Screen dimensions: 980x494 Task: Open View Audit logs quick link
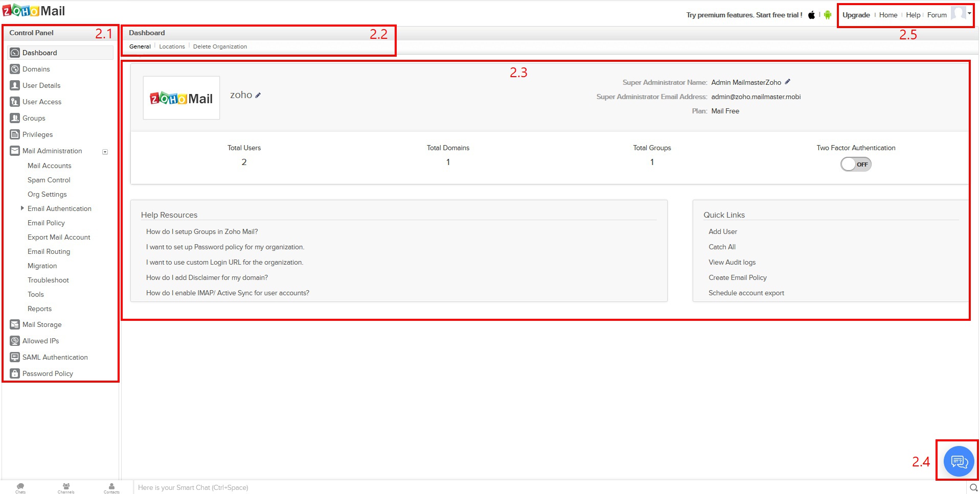(x=732, y=262)
